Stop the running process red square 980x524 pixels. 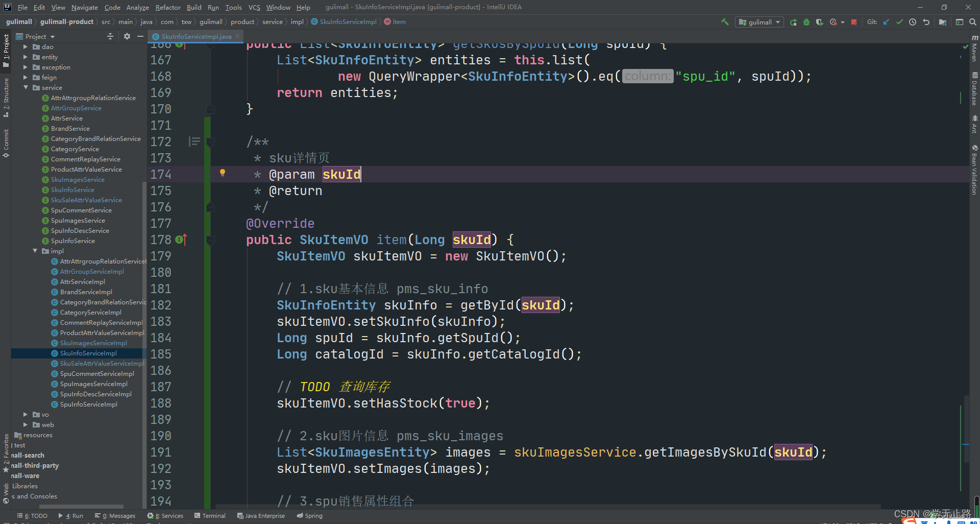854,22
